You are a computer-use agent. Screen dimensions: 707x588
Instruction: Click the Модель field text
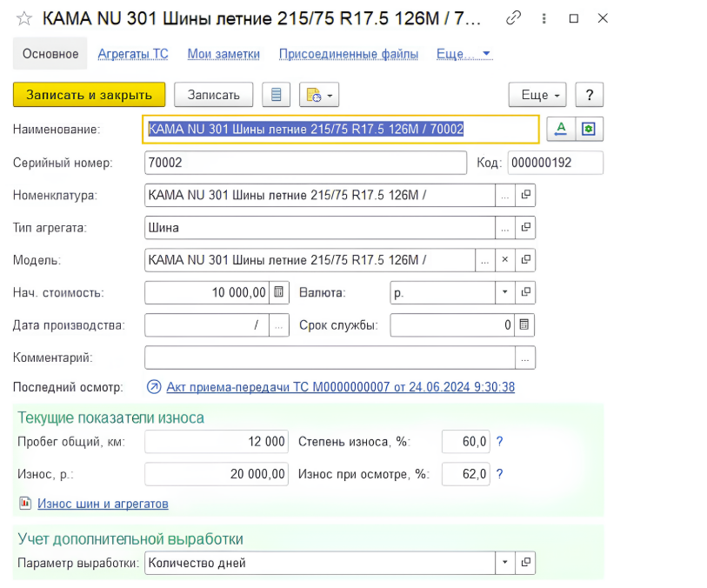pos(310,260)
